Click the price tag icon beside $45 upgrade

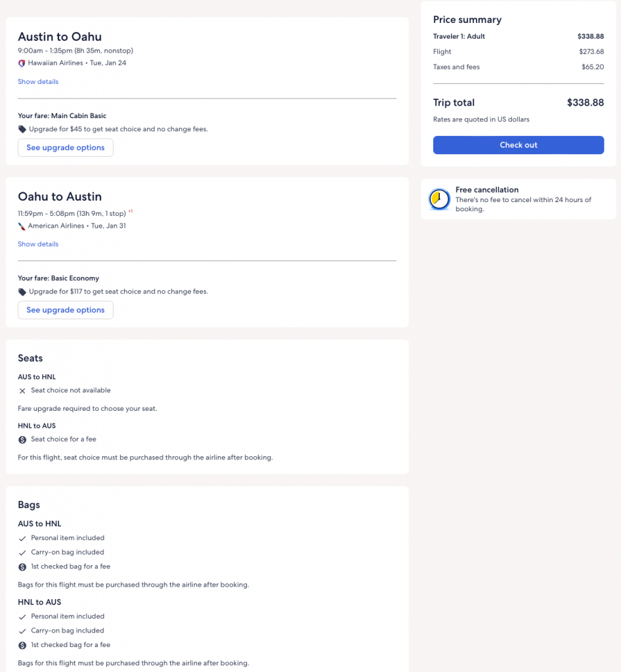(x=22, y=129)
